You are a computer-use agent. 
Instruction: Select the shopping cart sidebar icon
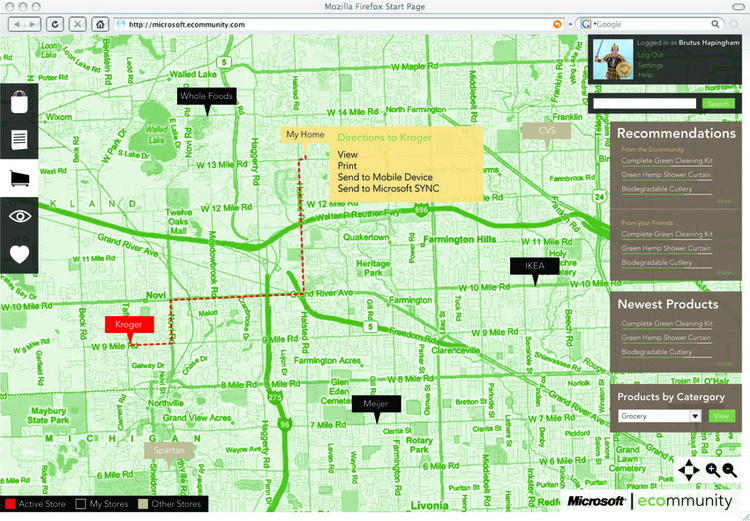point(18,179)
